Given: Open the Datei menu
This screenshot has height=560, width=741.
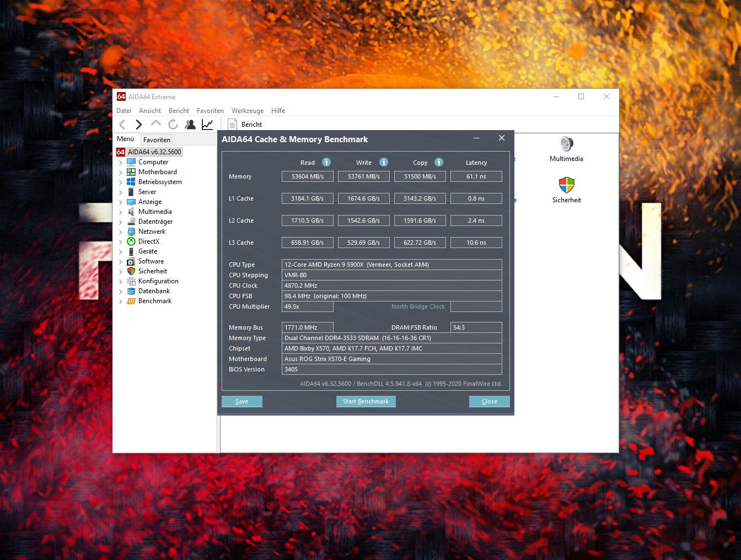Looking at the screenshot, I should click(123, 111).
